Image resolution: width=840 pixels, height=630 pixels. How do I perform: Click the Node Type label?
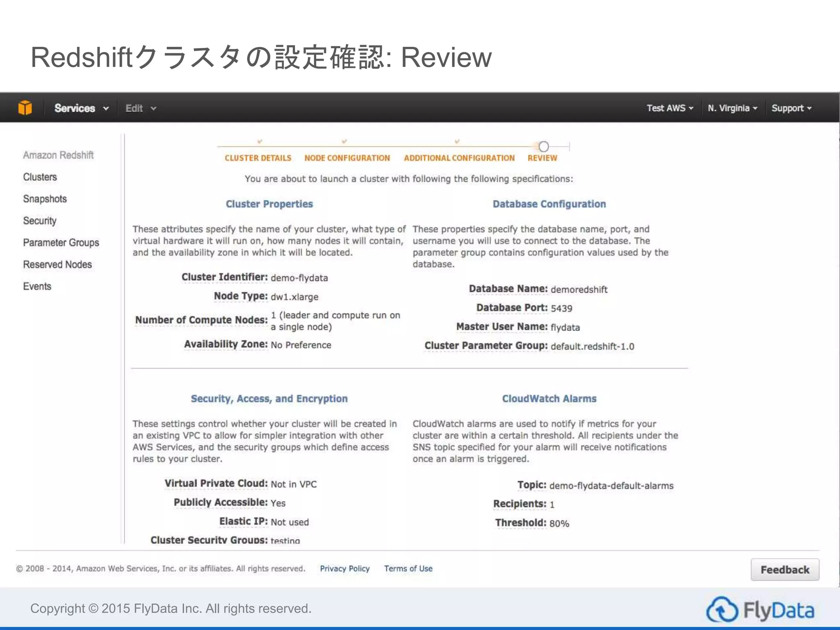tap(241, 296)
